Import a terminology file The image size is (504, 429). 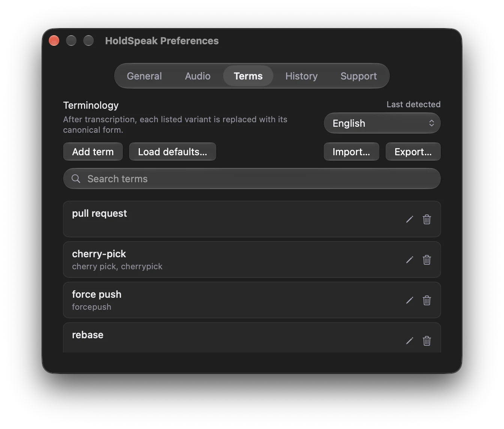tap(351, 152)
